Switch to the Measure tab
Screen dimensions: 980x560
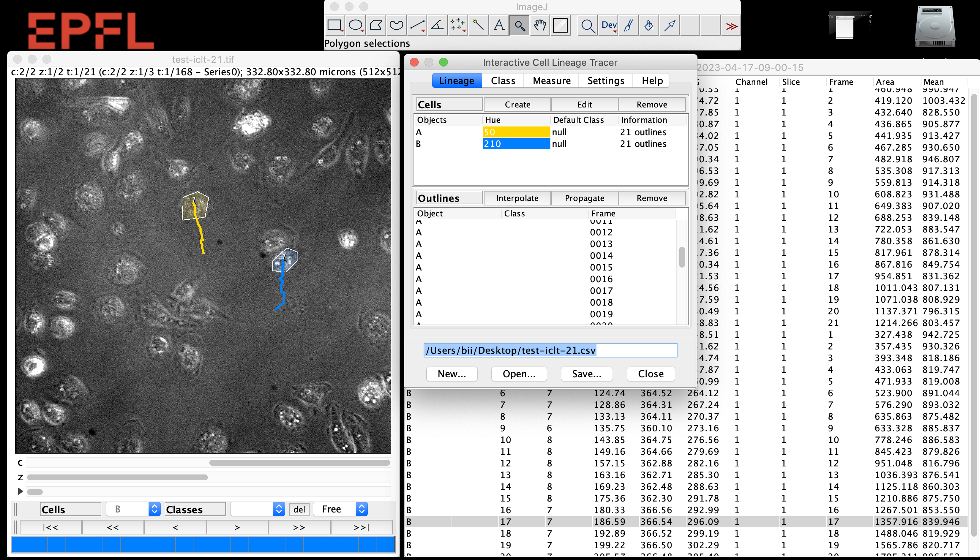click(x=551, y=81)
